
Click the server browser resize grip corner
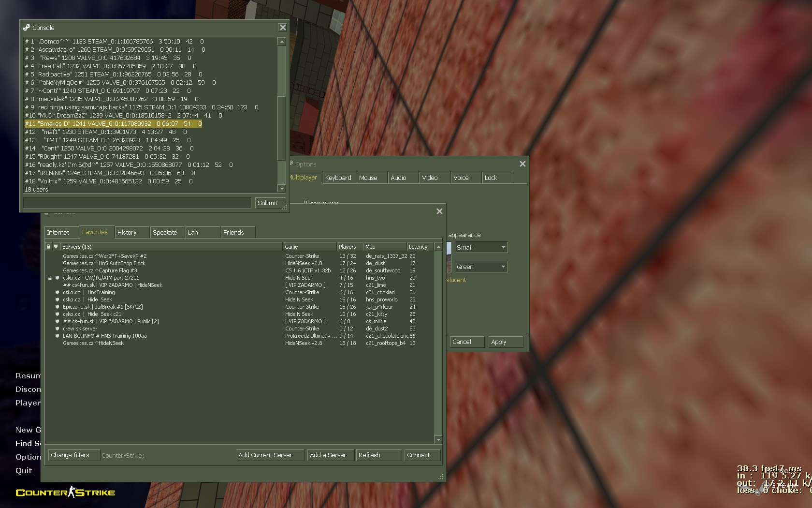(441, 477)
